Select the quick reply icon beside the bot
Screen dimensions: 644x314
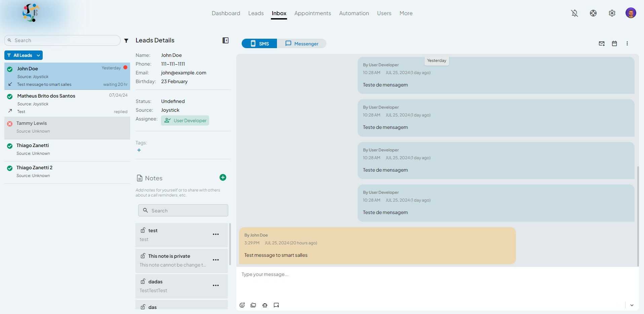point(276,305)
